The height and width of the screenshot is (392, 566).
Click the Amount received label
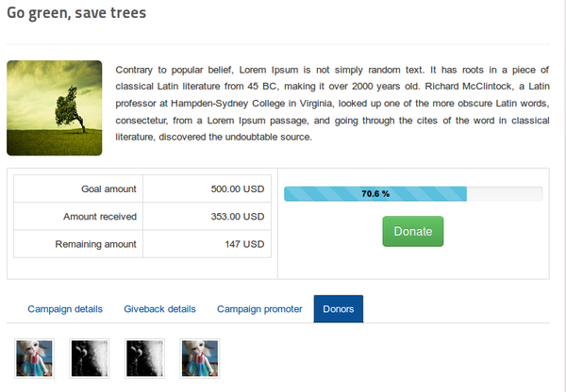(x=100, y=217)
